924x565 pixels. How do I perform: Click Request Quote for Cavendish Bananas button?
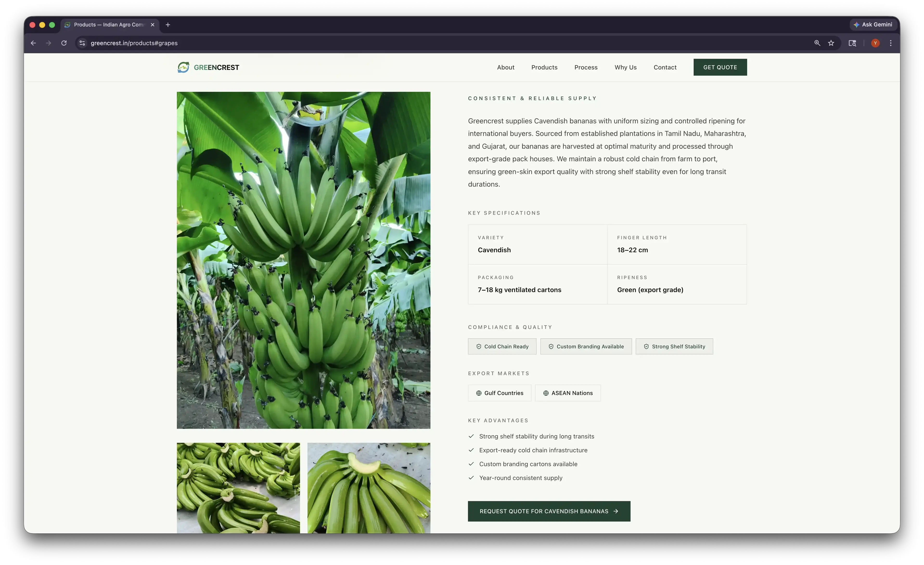pos(549,511)
